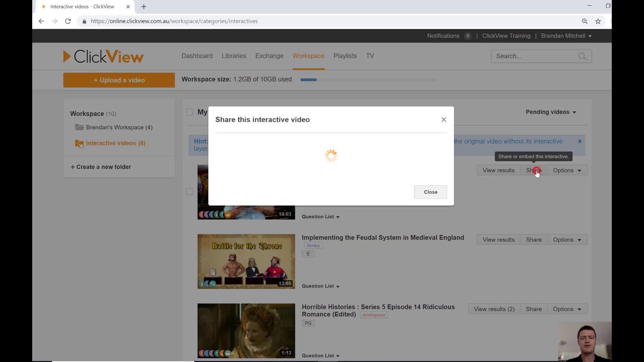Open Brendan Mitchell account dropdown
Viewport: 644px width, 362px height.
click(566, 36)
